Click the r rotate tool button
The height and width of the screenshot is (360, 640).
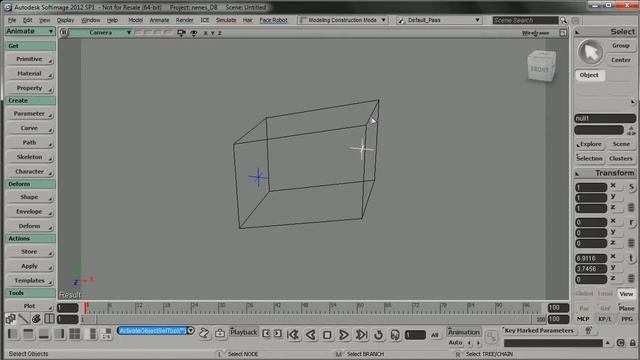tap(631, 222)
